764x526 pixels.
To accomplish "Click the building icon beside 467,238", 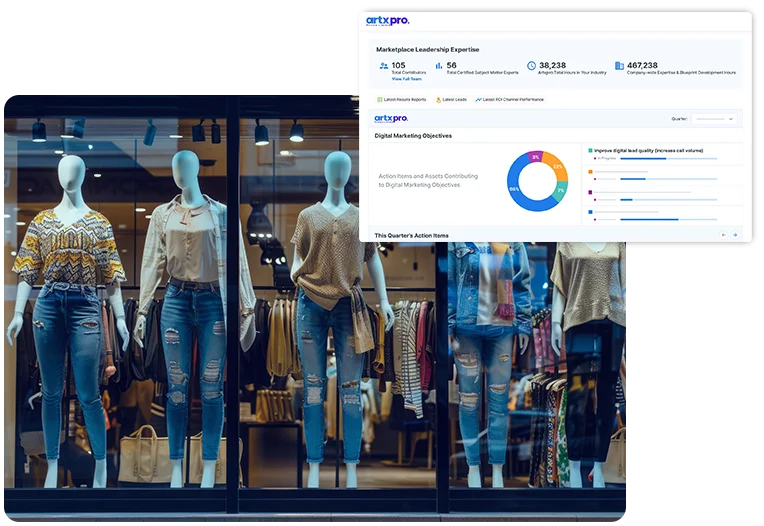I will 619,66.
